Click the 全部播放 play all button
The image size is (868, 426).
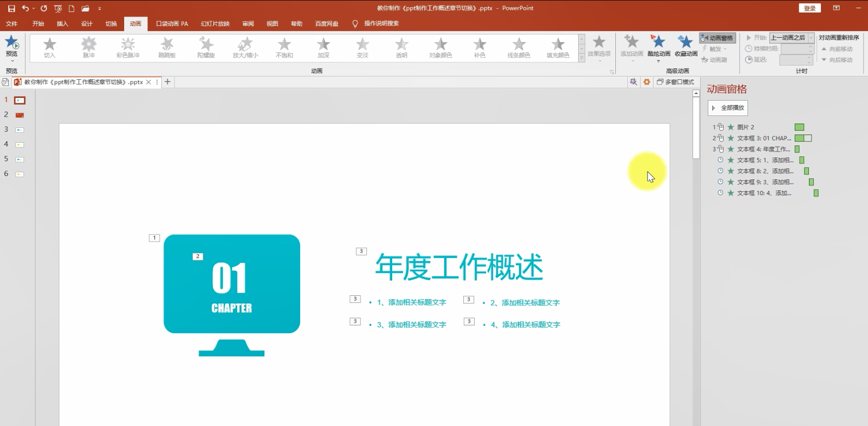(x=727, y=108)
